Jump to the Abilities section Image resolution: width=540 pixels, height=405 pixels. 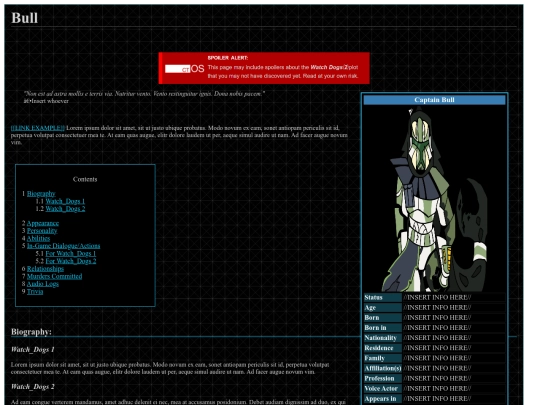(38, 238)
